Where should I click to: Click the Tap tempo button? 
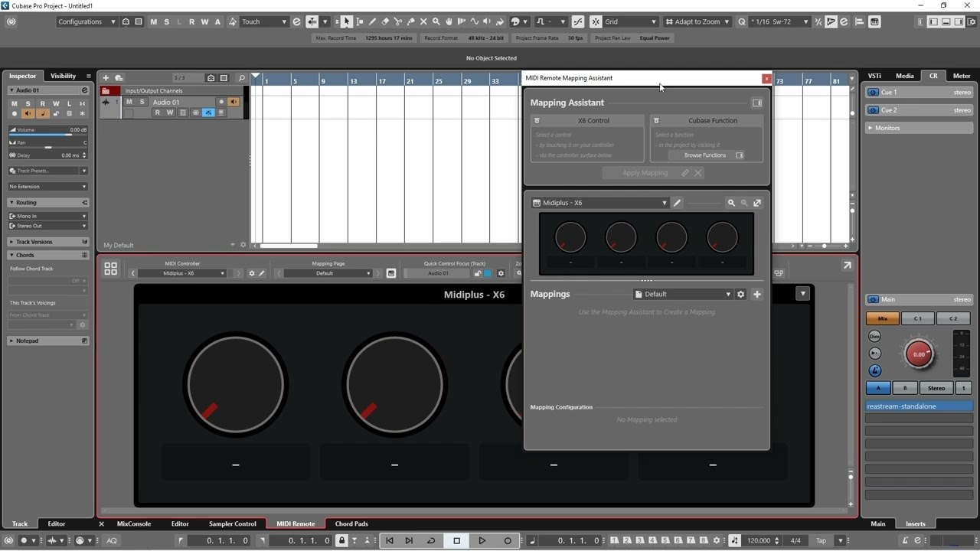pyautogui.click(x=821, y=540)
